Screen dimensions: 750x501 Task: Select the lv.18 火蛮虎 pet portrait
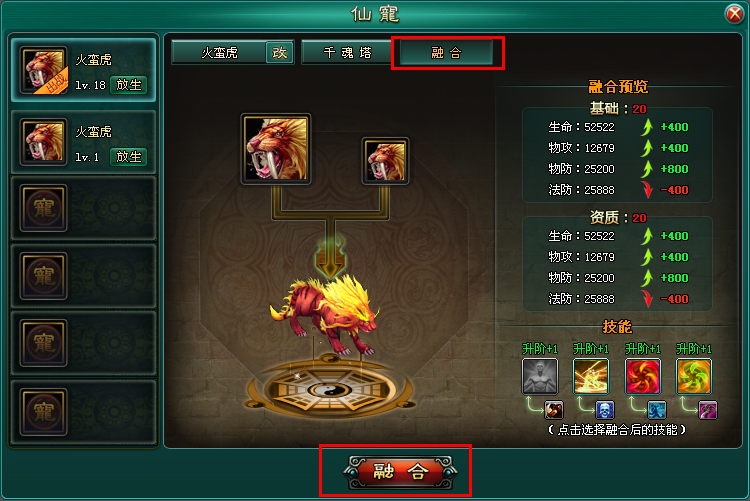coord(44,70)
